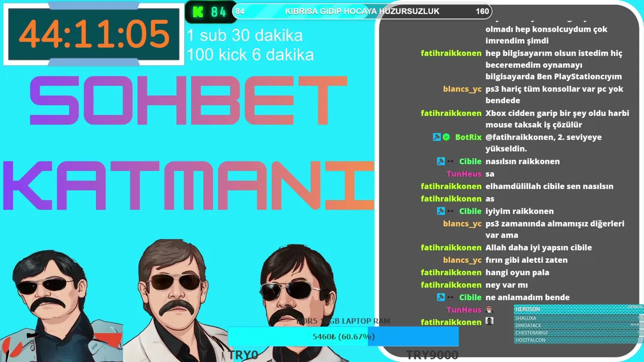Click the green 84 counter beside the Kick logo
This screenshot has height=362, width=644.
[x=218, y=12]
